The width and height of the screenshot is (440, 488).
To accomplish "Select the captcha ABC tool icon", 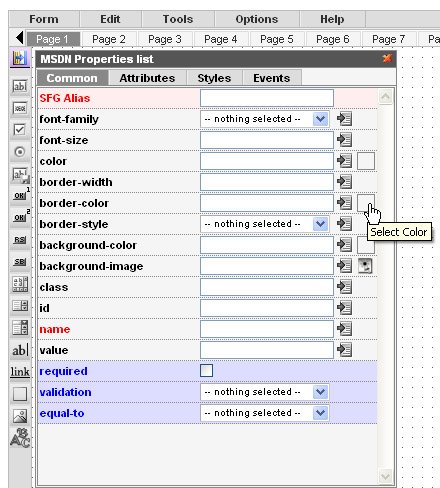I will coord(20,438).
